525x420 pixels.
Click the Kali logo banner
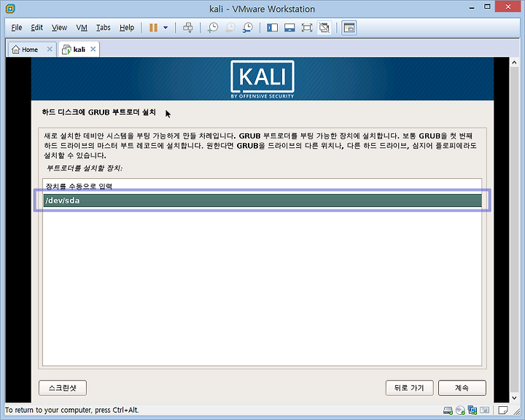click(x=262, y=79)
